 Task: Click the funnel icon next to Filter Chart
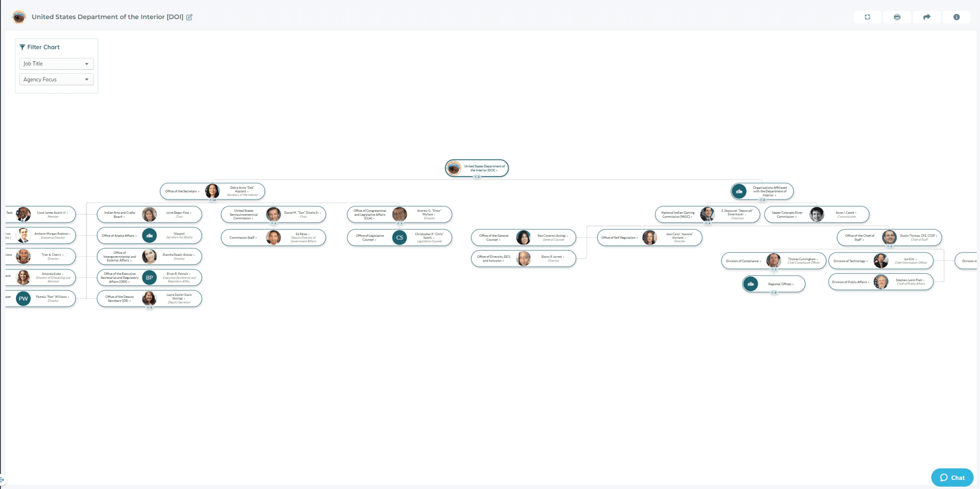[x=22, y=47]
